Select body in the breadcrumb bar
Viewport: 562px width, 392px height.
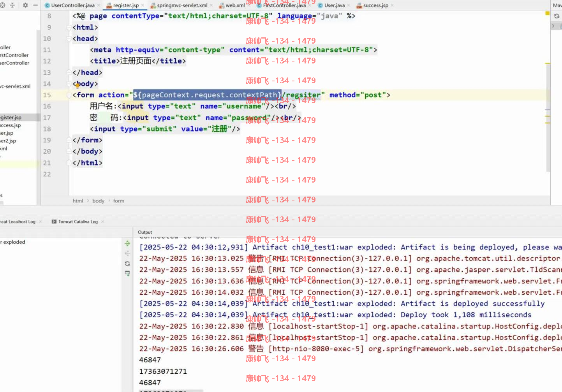98,201
